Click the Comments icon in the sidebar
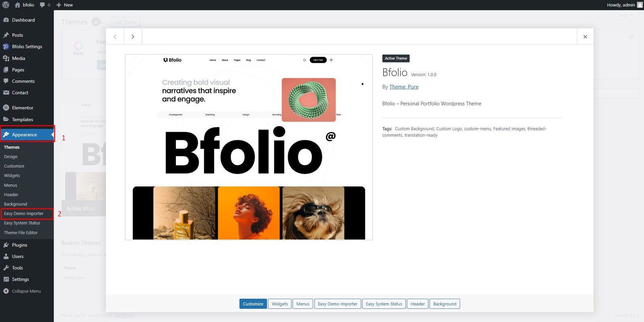644x322 pixels. pyautogui.click(x=6, y=81)
